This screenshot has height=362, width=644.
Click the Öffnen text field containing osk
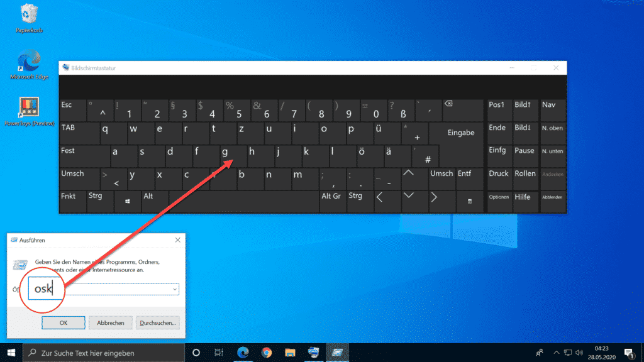pos(104,289)
